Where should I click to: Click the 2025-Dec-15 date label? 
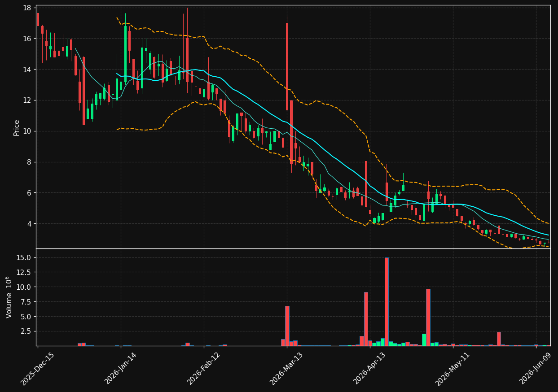tap(38, 369)
